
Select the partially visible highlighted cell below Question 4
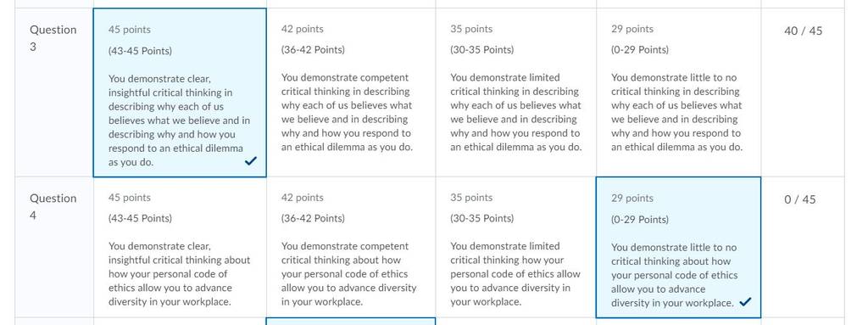point(351,321)
